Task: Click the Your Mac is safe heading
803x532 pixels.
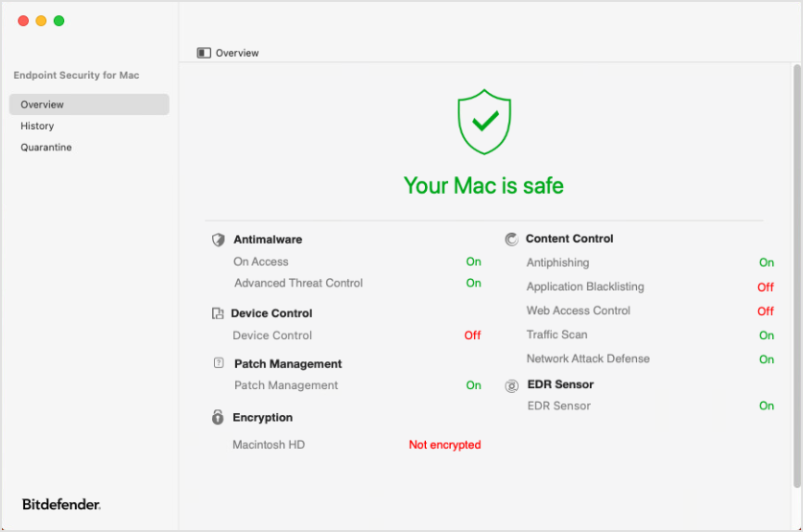Action: click(x=484, y=185)
